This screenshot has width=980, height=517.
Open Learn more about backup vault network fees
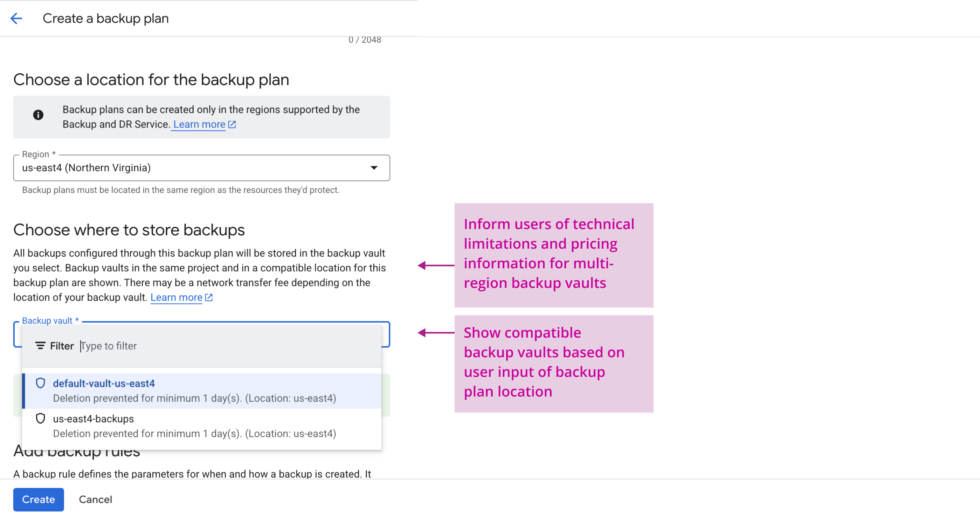pyautogui.click(x=176, y=297)
